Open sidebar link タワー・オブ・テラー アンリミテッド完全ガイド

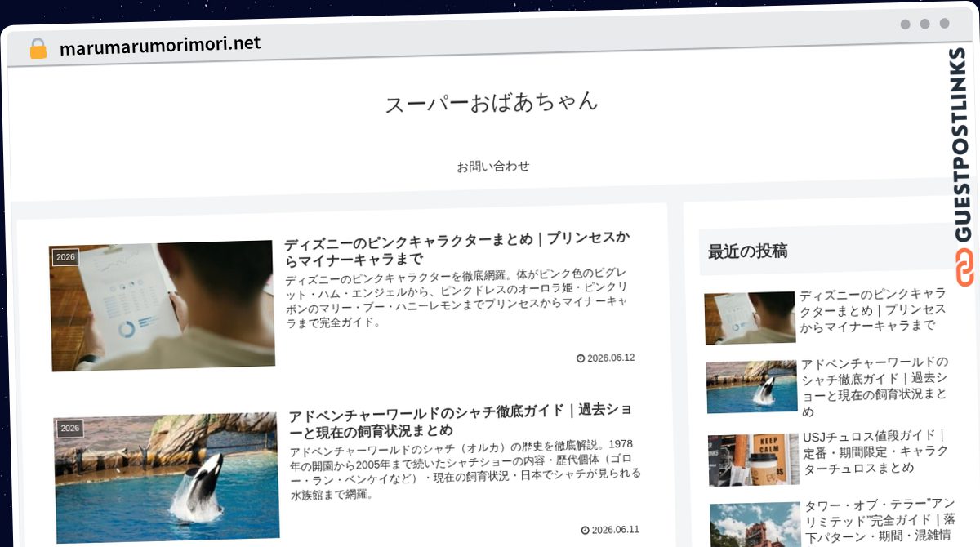click(x=879, y=523)
